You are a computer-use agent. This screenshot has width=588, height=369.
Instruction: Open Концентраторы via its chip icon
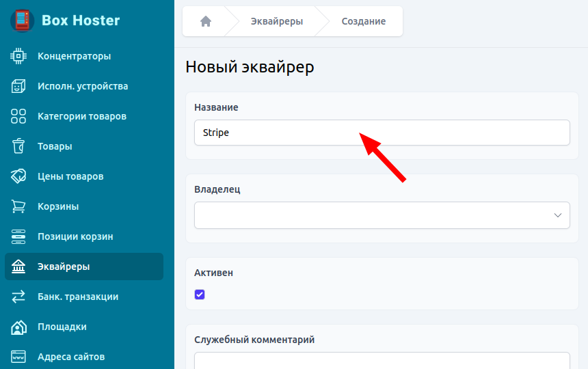18,56
